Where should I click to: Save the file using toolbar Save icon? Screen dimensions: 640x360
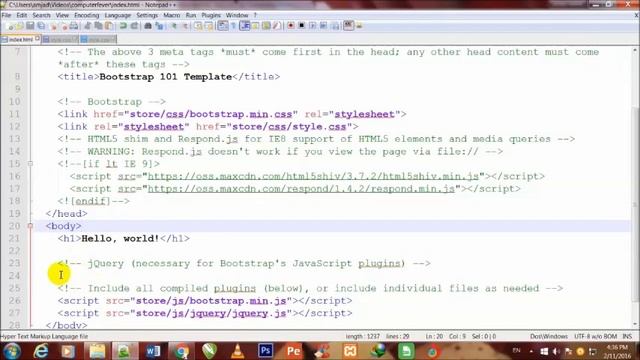click(30, 26)
